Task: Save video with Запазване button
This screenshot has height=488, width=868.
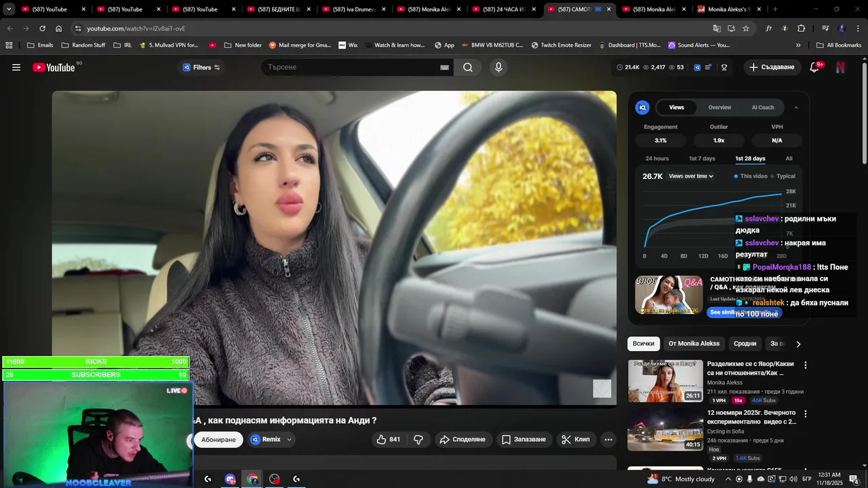Action: [524, 439]
